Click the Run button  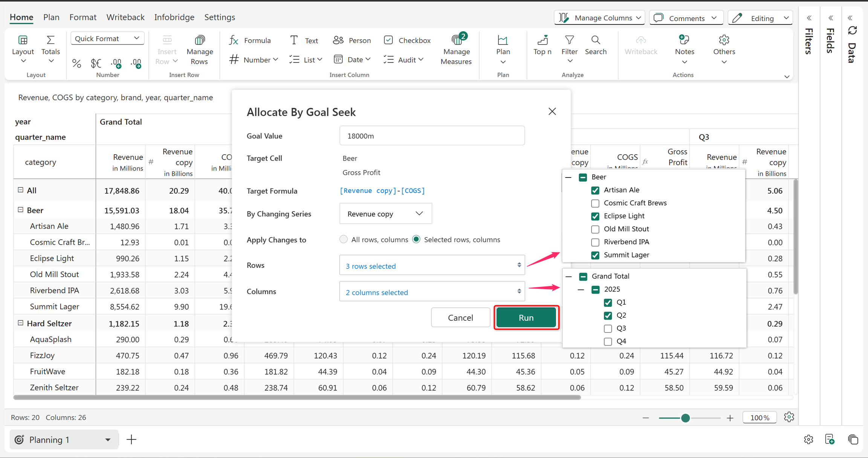526,317
